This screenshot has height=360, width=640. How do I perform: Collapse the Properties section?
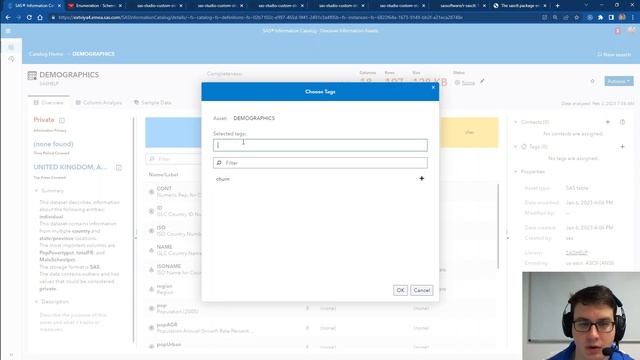(x=516, y=172)
